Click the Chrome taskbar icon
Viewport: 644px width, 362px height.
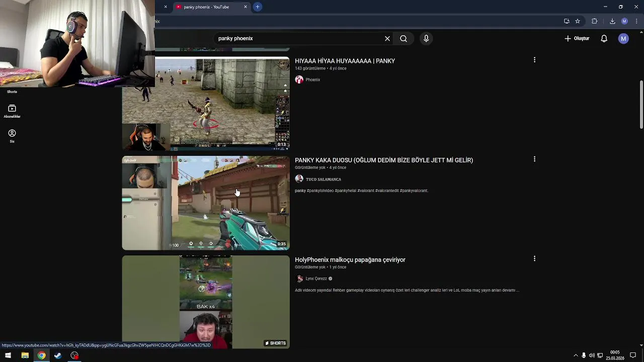tap(41, 355)
